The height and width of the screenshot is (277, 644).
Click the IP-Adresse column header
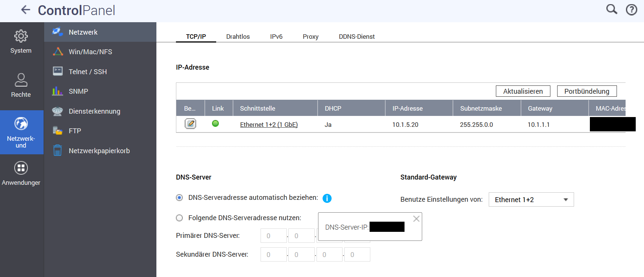click(419, 108)
